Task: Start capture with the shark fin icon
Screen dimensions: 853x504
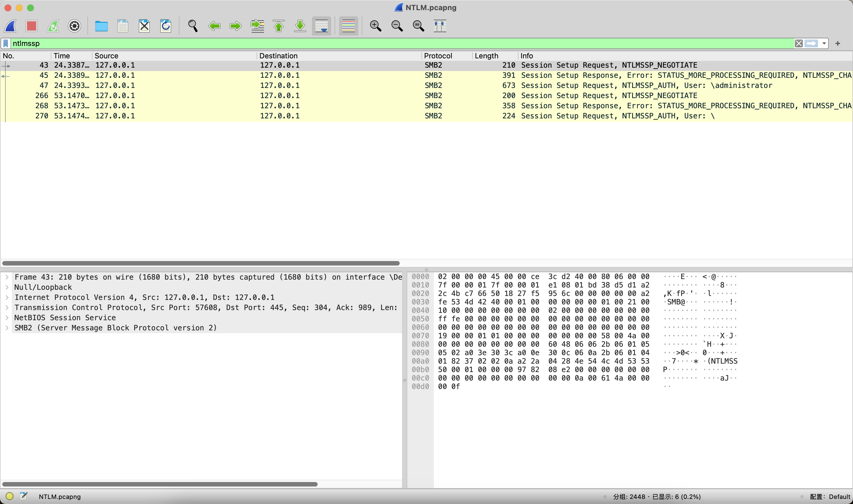Action: click(10, 26)
